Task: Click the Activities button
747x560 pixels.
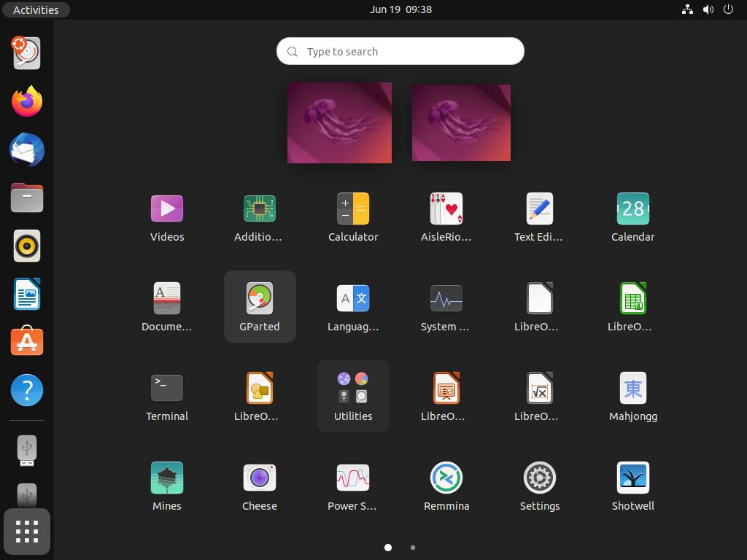Action: tap(36, 9)
